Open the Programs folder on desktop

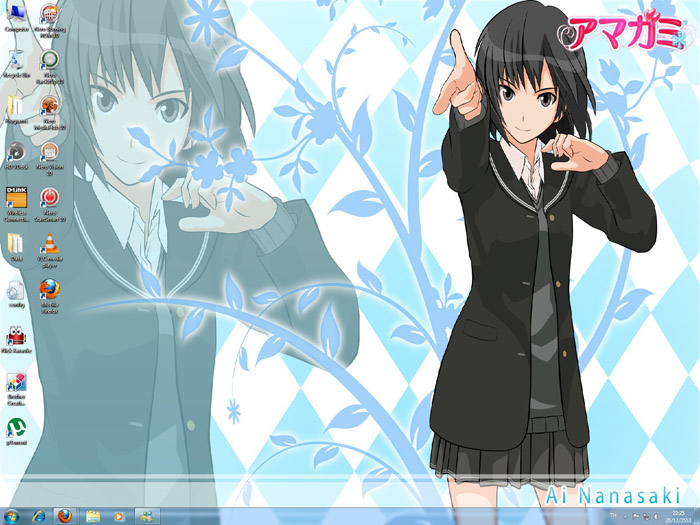(17, 110)
